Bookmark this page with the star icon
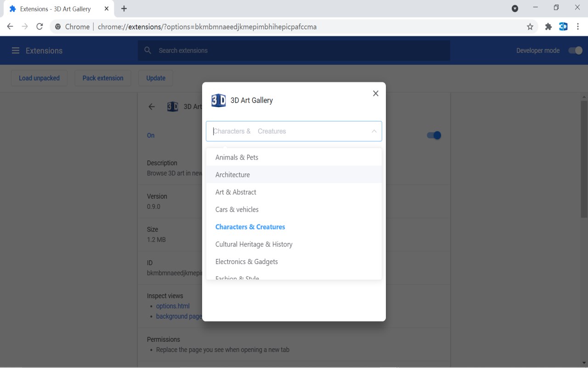 [x=530, y=27]
